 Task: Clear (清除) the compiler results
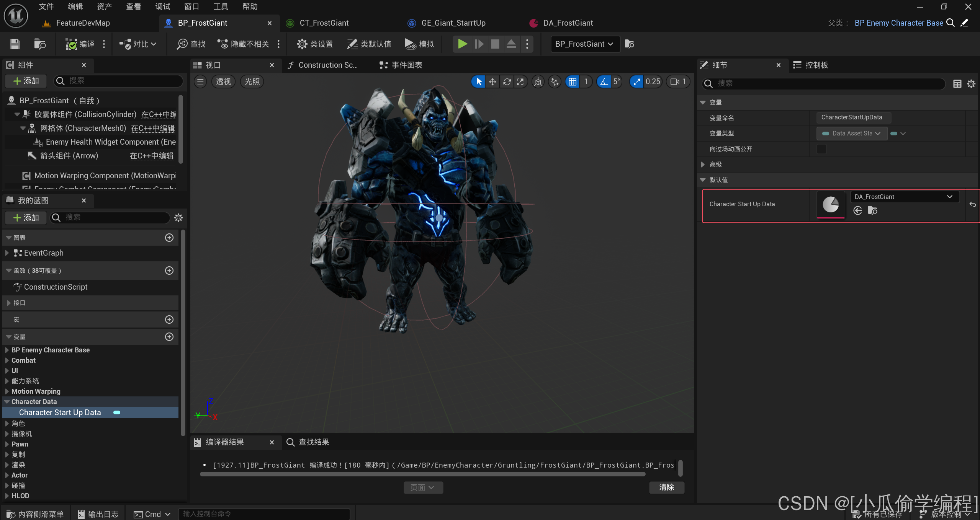coord(667,487)
